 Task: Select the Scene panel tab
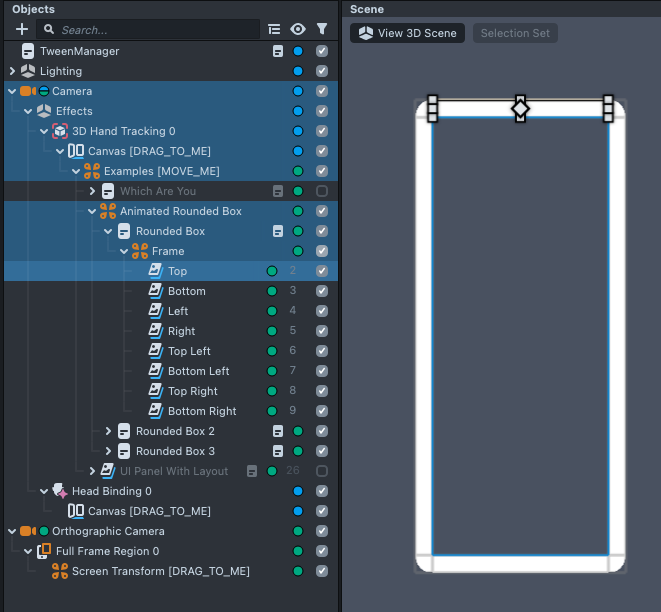point(367,9)
